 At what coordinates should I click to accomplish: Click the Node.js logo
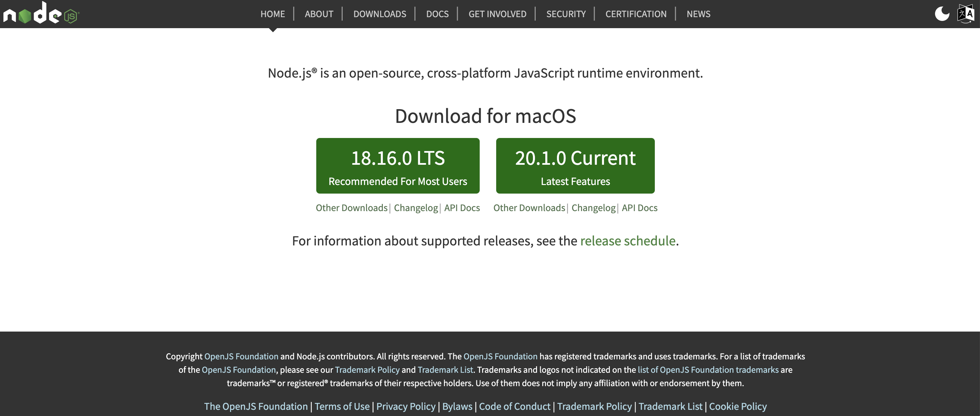(41, 14)
